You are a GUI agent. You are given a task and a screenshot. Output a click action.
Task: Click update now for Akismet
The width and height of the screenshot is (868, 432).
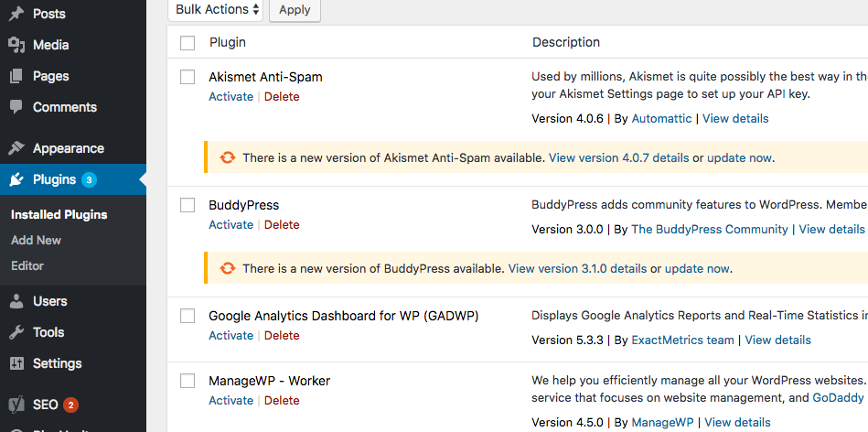coord(740,157)
